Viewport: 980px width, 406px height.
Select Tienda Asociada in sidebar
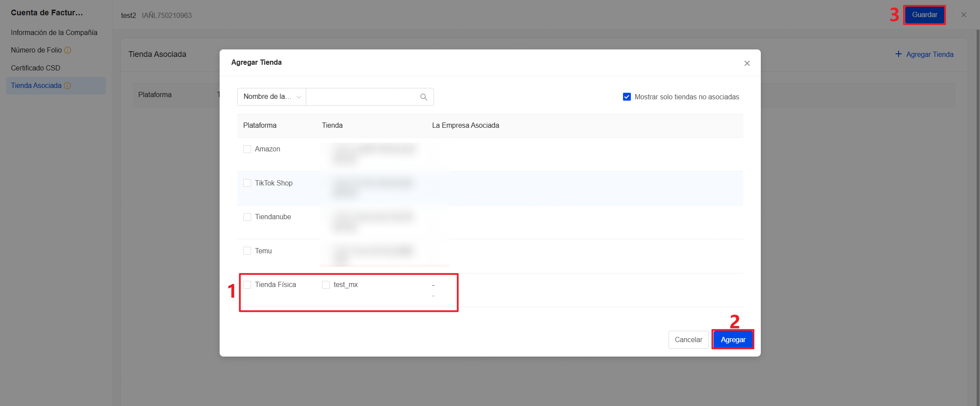[56, 86]
